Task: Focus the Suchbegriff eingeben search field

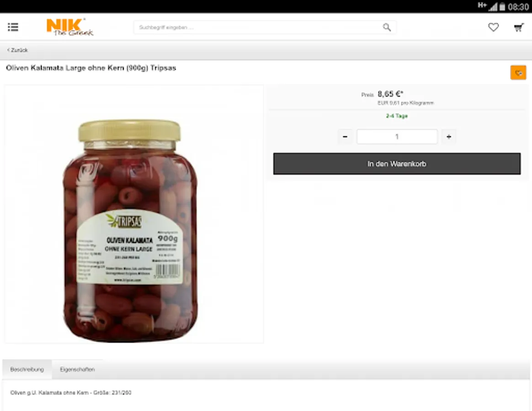Action: (x=265, y=27)
